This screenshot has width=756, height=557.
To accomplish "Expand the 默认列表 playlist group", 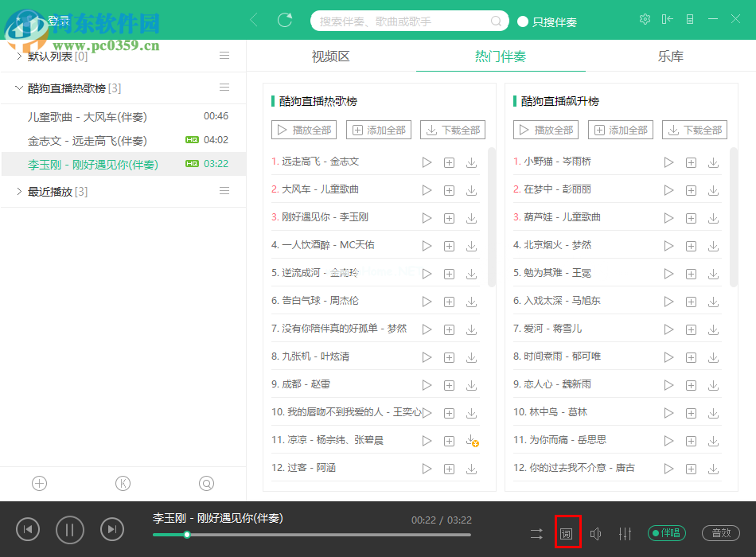I will (x=19, y=56).
